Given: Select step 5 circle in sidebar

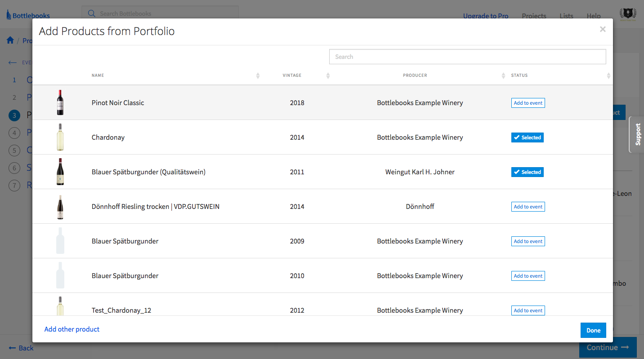Looking at the screenshot, I should click(14, 151).
